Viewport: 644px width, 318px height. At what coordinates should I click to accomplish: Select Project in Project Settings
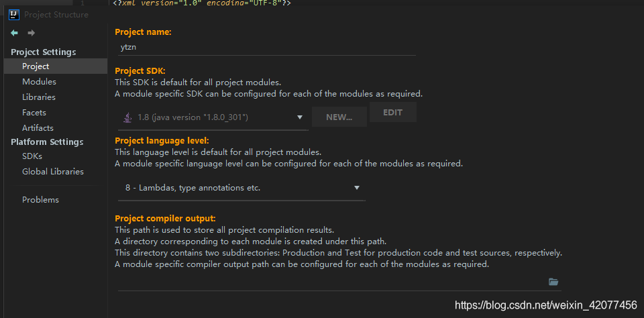56,66
